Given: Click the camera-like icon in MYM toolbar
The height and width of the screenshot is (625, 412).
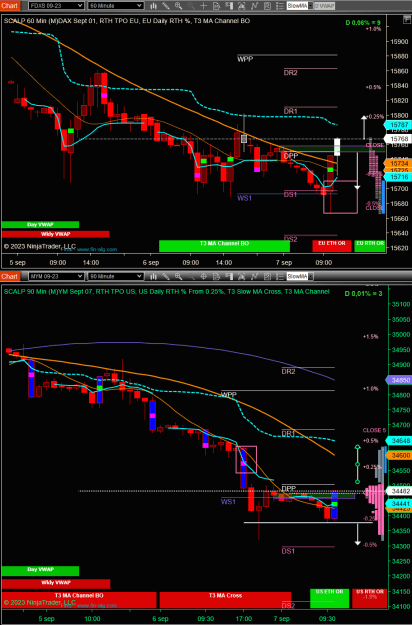Looking at the screenshot, I should tap(241, 276).
